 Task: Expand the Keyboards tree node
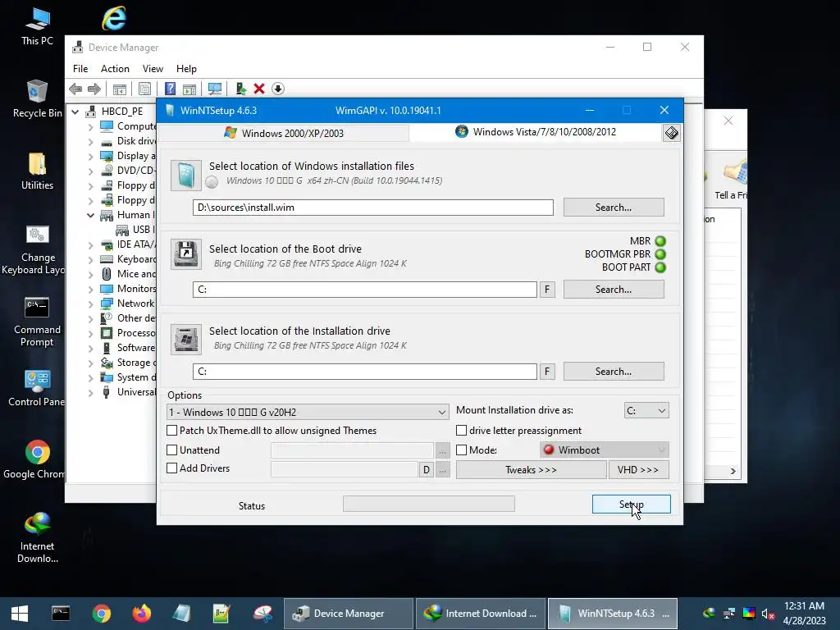tap(90, 259)
